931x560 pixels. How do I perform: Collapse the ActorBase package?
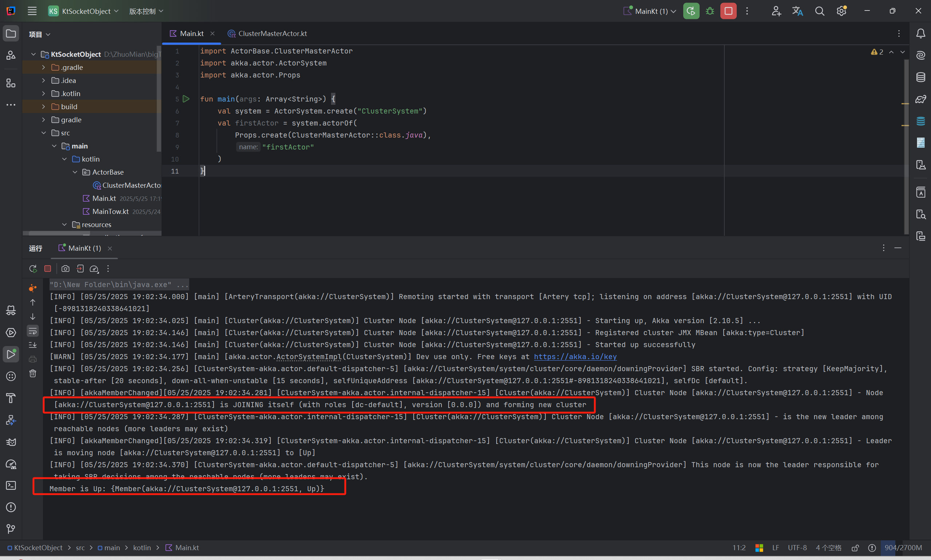[75, 172]
